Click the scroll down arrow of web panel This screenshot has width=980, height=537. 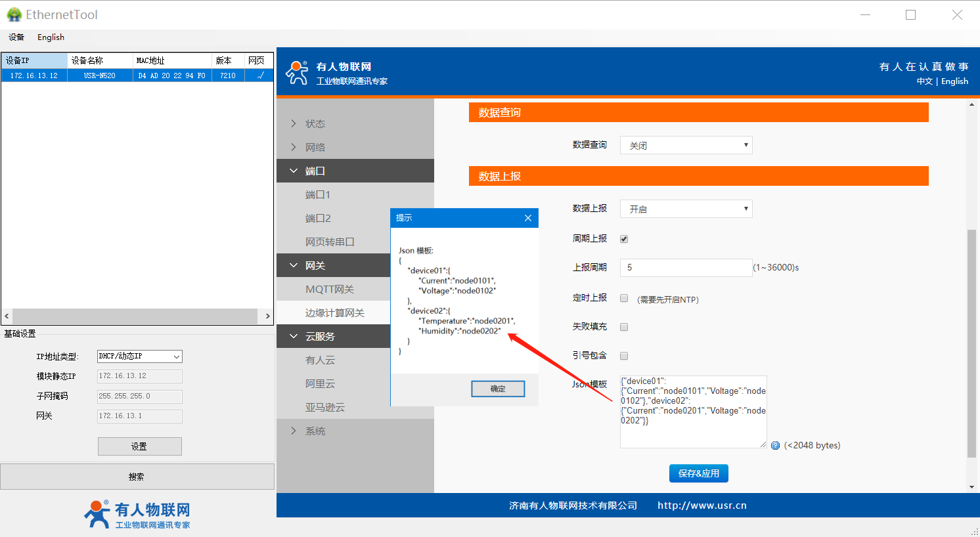click(x=972, y=487)
